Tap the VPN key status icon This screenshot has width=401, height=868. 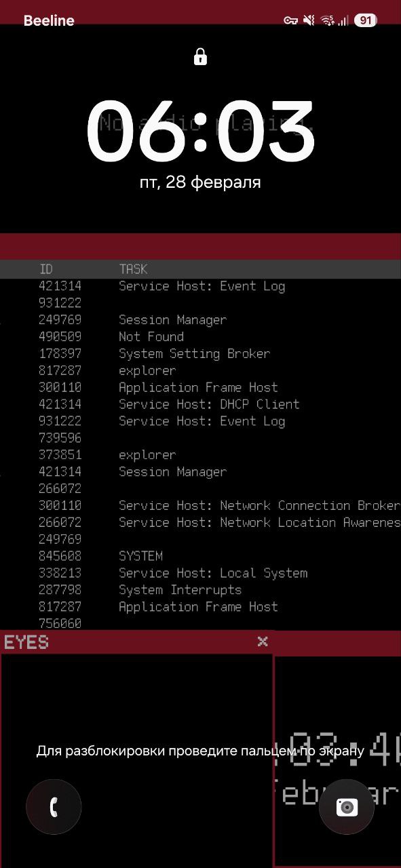pyautogui.click(x=290, y=20)
